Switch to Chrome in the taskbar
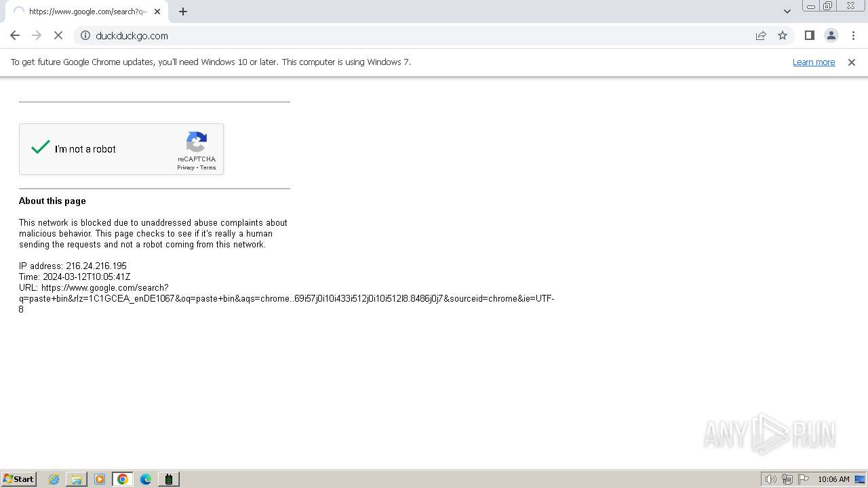Screen dimensions: 868x488 123,479
